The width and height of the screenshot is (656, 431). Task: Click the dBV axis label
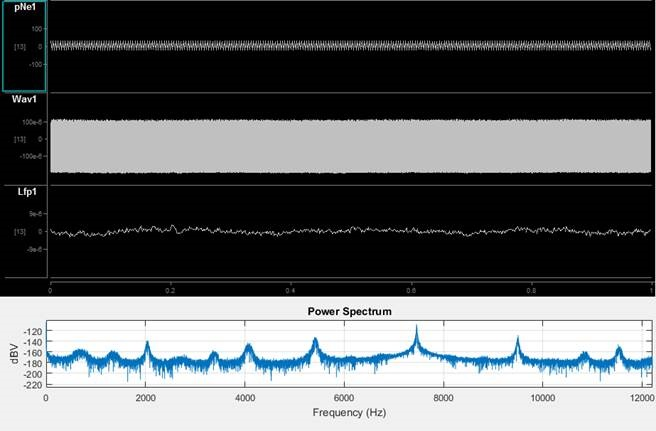click(x=14, y=354)
